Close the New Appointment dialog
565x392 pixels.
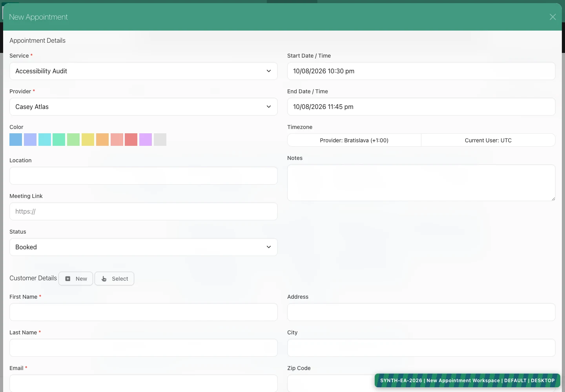click(552, 17)
